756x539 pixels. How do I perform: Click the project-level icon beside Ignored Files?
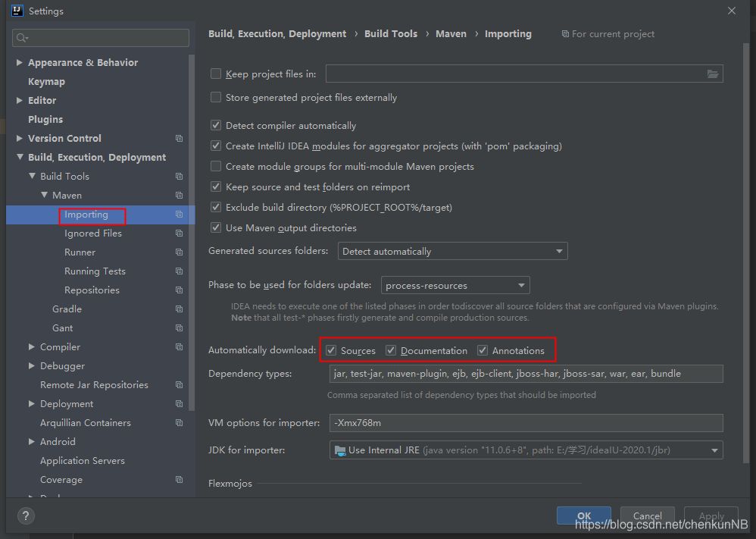click(180, 233)
